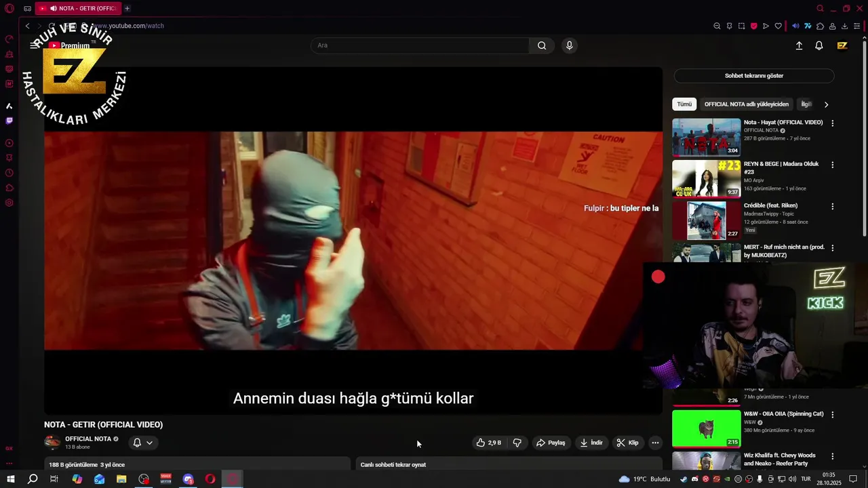This screenshot has width=868, height=488.
Task: Open the YouTube upload icon
Action: pyautogui.click(x=799, y=45)
